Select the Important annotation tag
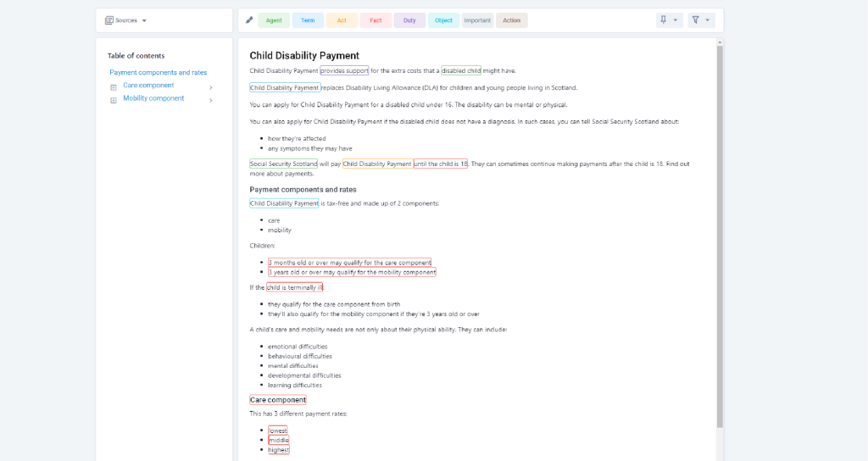Image resolution: width=868 pixels, height=461 pixels. 477,20
